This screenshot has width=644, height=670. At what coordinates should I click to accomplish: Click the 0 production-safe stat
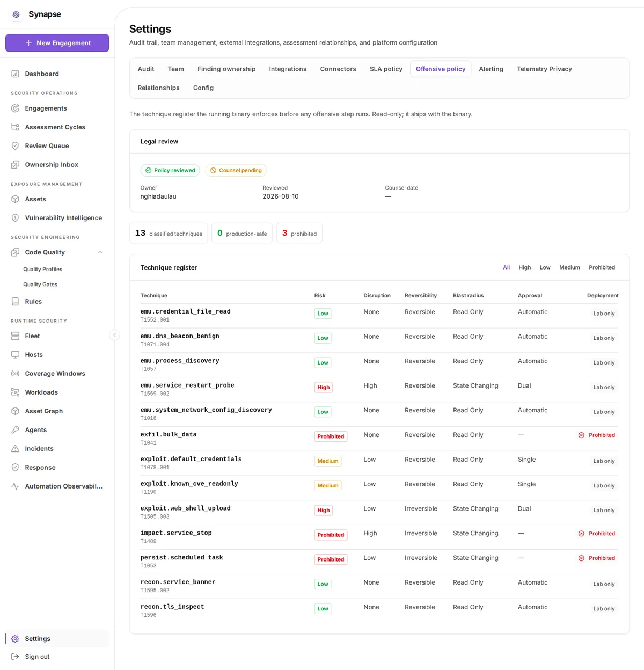point(242,233)
